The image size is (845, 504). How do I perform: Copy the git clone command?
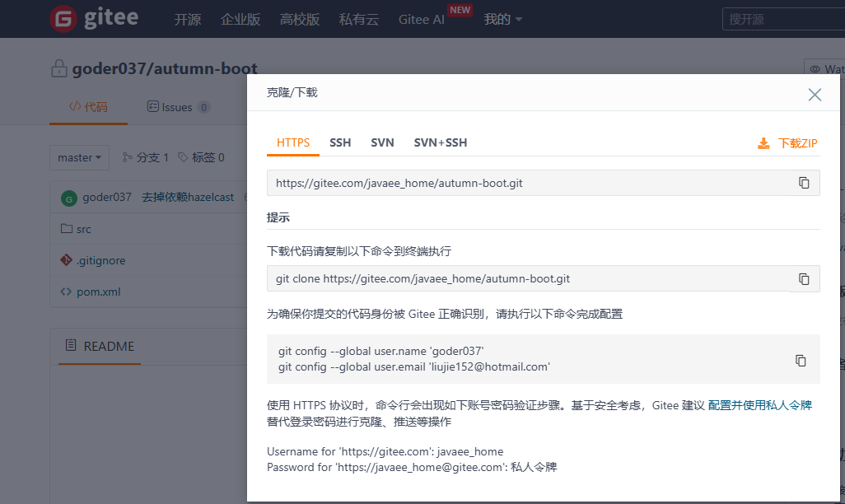[804, 278]
